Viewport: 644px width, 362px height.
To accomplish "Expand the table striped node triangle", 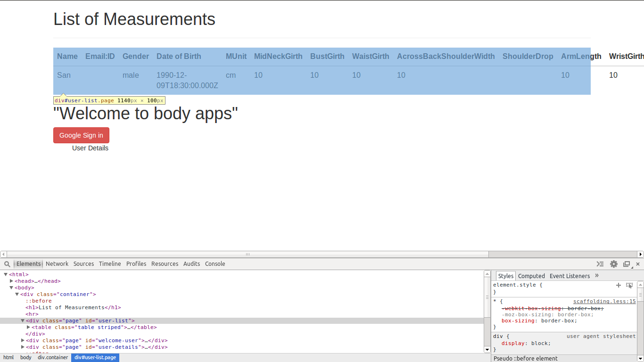I will click(28, 327).
